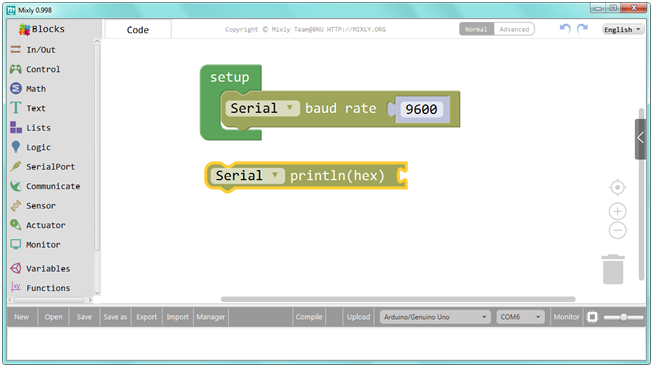Switch to Normal mode
This screenshot has width=653, height=367.
click(x=476, y=29)
